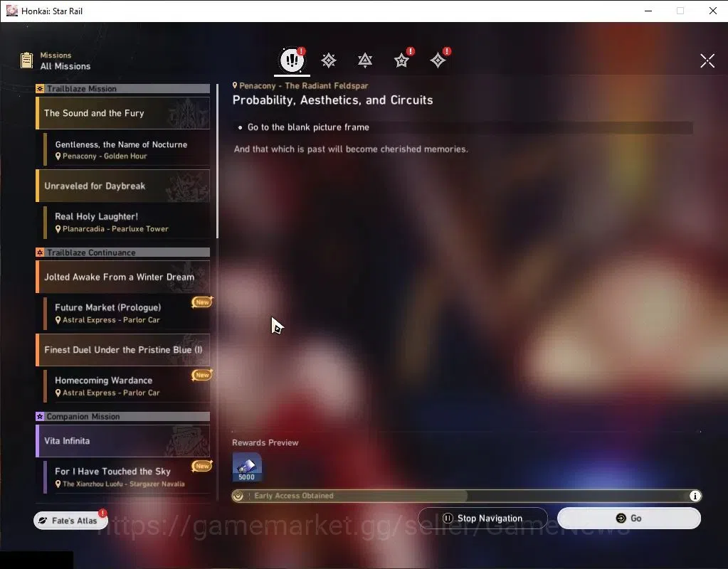Click New badge on Future Market (Prologue)
The height and width of the screenshot is (569, 728).
pyautogui.click(x=202, y=302)
